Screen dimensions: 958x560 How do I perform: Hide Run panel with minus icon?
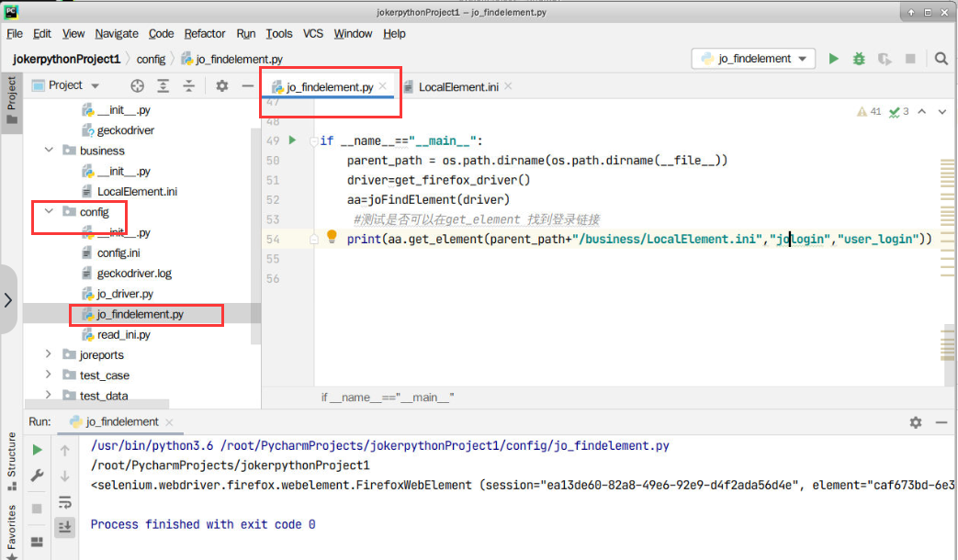[x=941, y=422]
